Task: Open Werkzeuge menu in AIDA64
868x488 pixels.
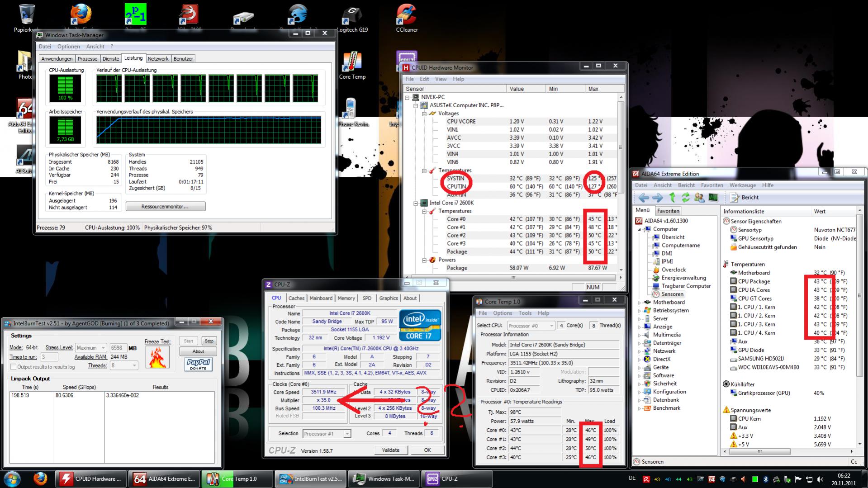Action: point(742,185)
